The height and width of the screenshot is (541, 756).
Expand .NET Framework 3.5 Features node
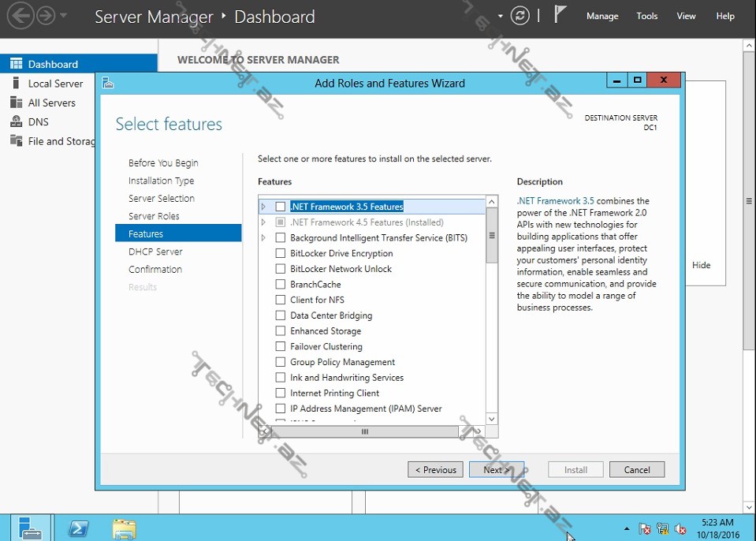[x=264, y=207]
